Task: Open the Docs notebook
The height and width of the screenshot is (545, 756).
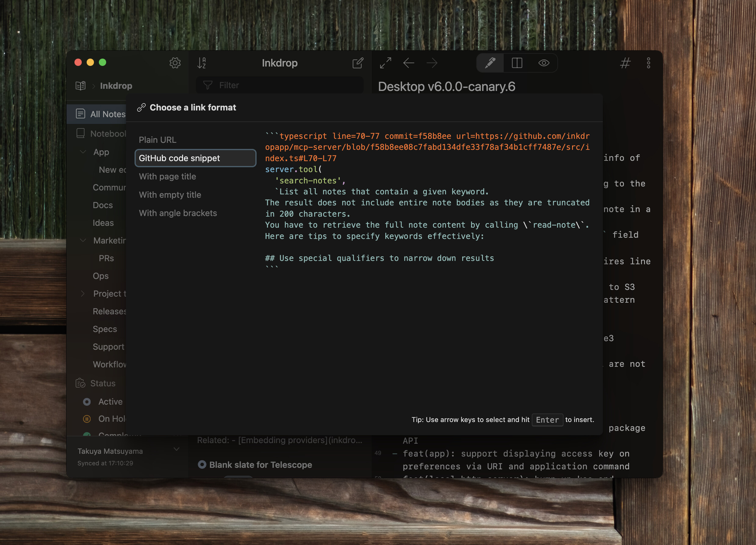Action: click(103, 205)
